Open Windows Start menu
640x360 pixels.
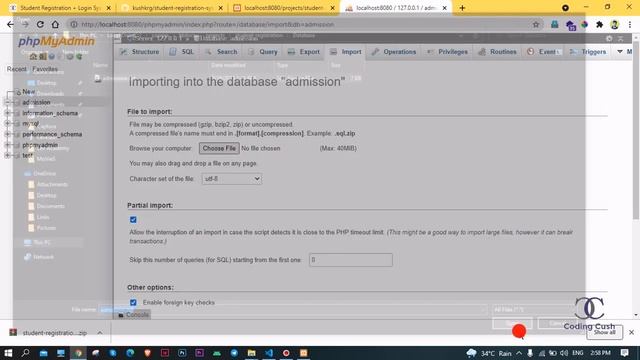pos(8,353)
